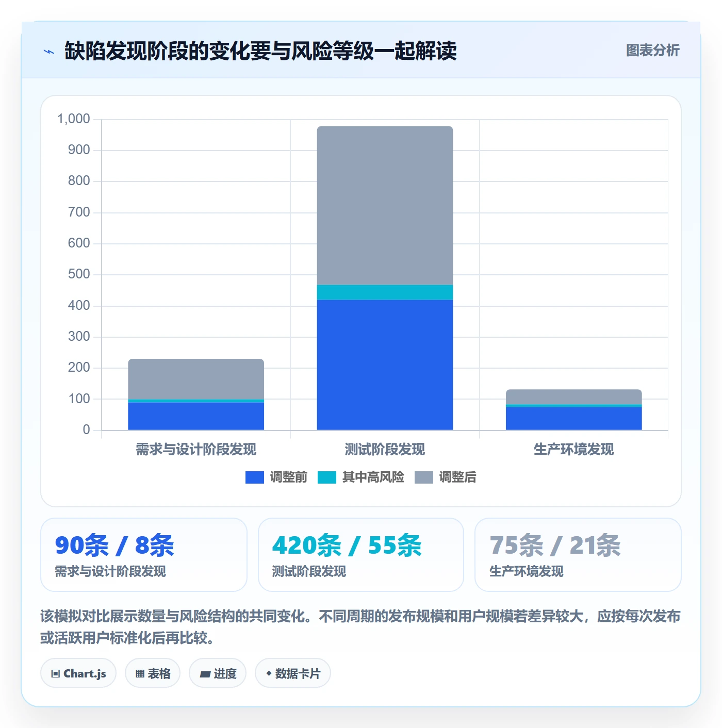Select the 进度 tag chip

pos(218,673)
